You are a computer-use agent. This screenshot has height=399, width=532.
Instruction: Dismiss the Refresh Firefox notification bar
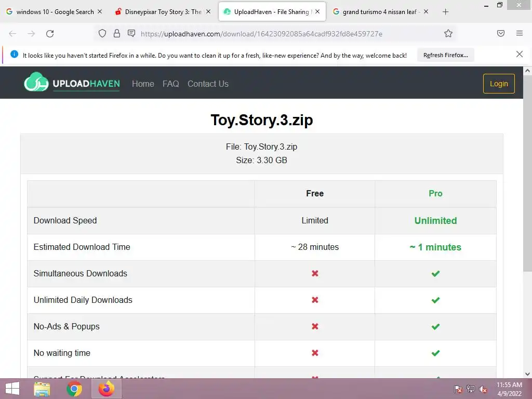[520, 54]
